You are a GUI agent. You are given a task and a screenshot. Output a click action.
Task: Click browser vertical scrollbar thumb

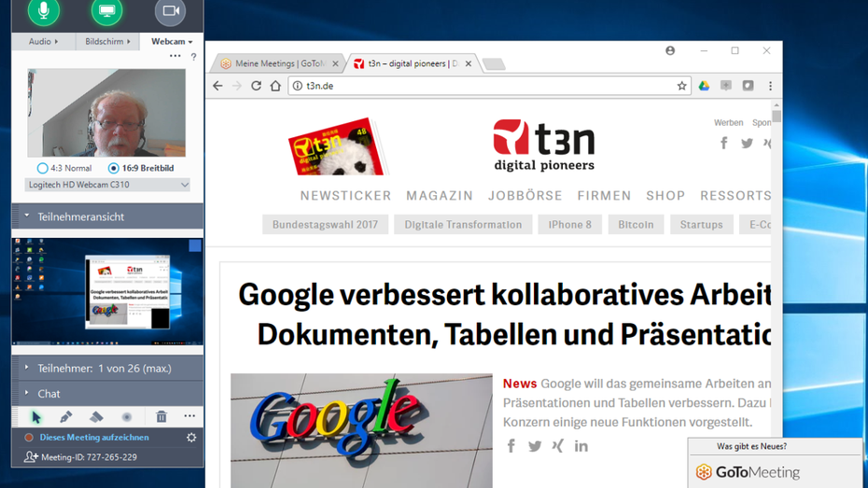point(777,117)
